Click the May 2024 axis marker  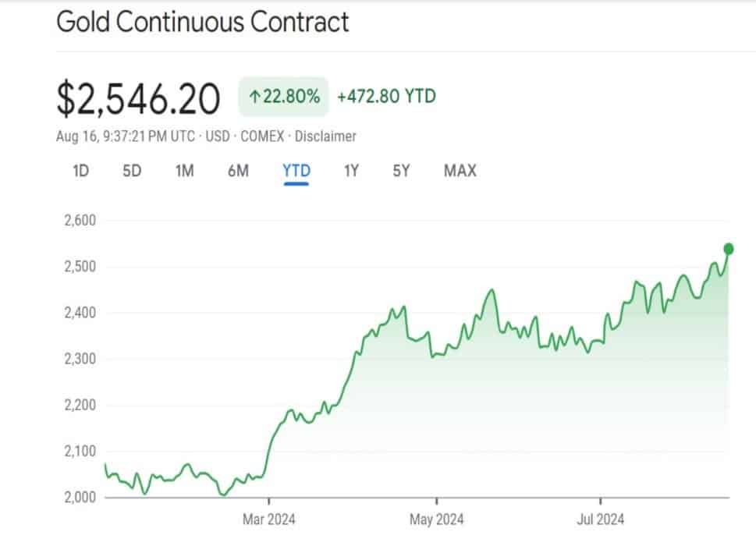(436, 519)
